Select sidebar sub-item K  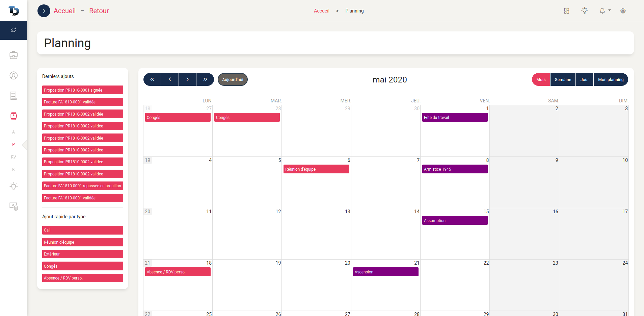point(14,170)
